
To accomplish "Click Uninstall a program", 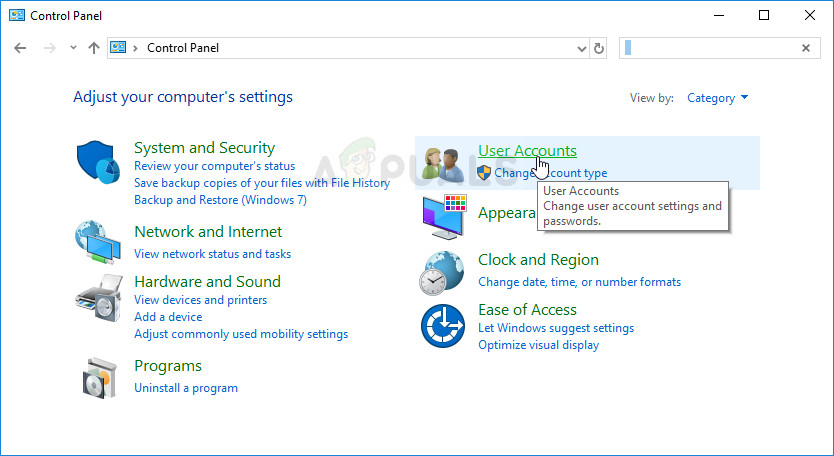I will pos(186,388).
